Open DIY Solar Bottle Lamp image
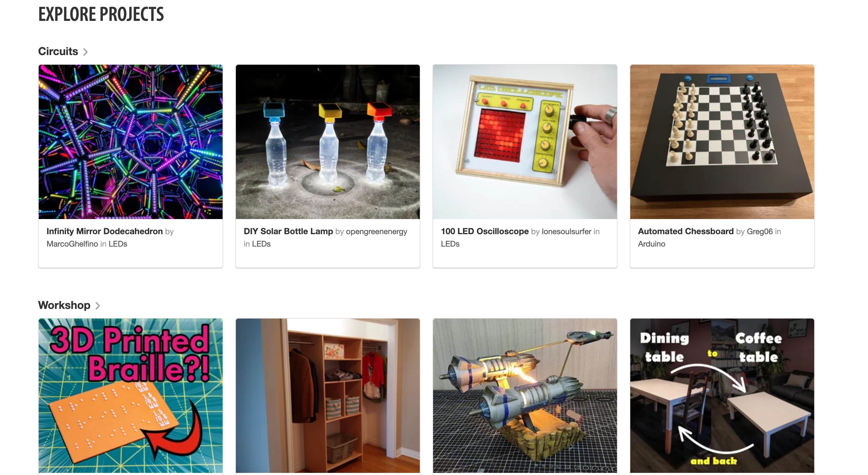The width and height of the screenshot is (868, 475). pyautogui.click(x=328, y=142)
